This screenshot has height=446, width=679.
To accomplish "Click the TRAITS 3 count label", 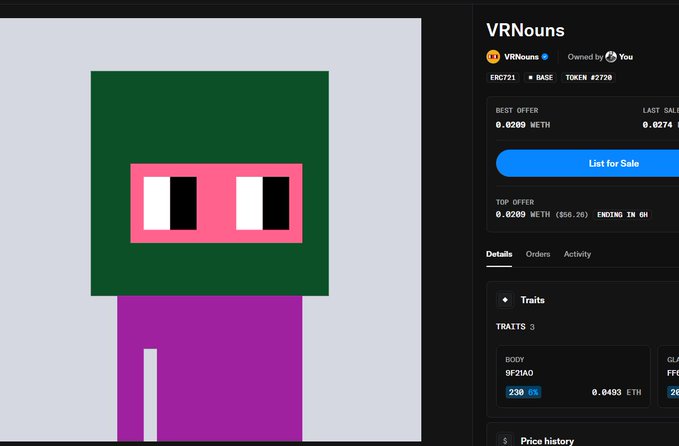I will pyautogui.click(x=515, y=326).
